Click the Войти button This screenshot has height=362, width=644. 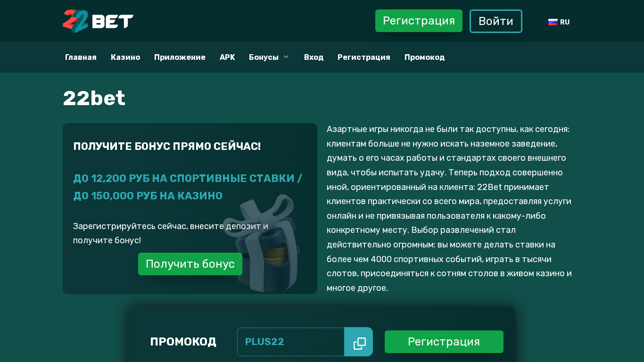(496, 21)
